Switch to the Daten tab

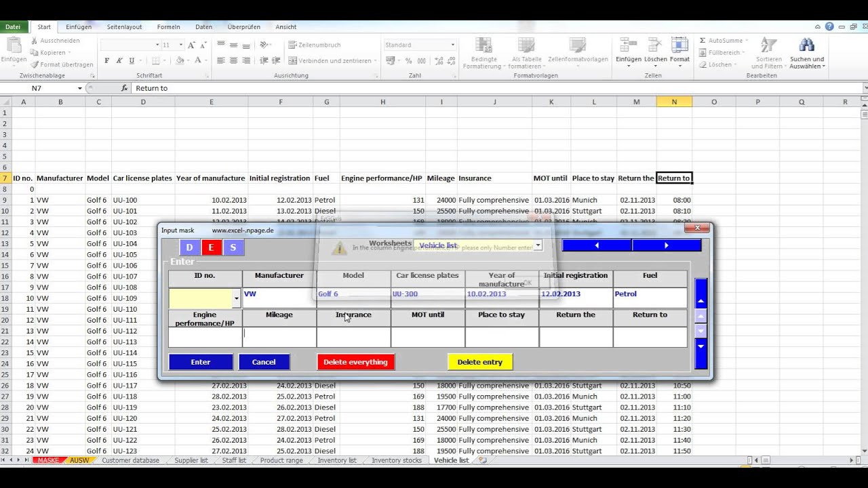coord(203,27)
